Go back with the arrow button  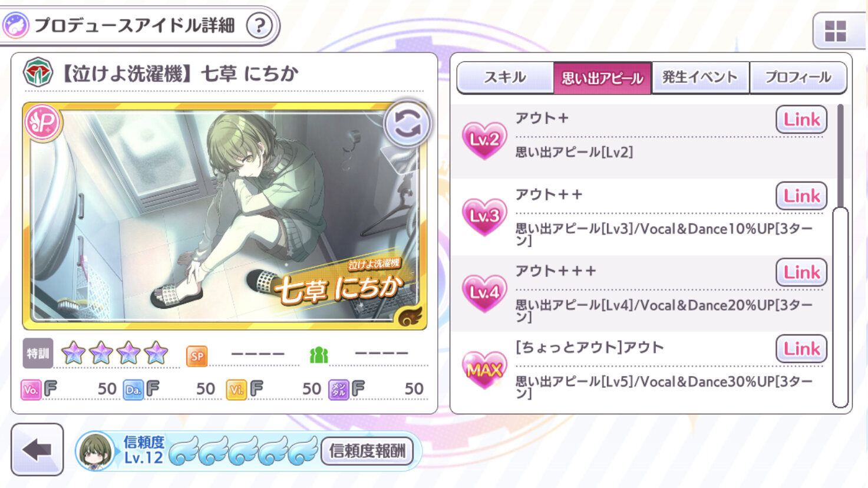click(x=37, y=450)
